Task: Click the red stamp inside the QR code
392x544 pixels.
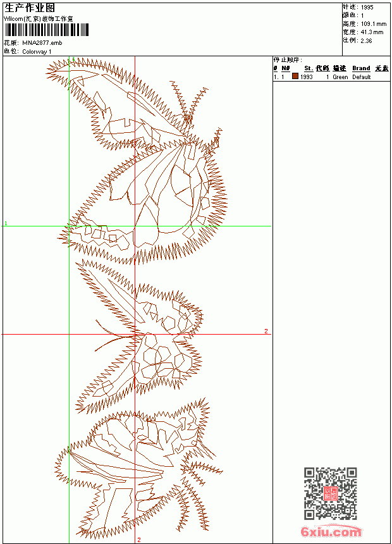Action: pos(331,493)
